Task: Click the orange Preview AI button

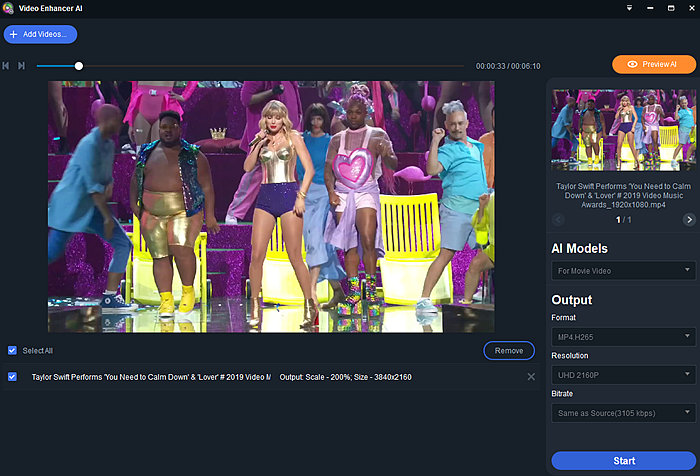Action: point(653,64)
